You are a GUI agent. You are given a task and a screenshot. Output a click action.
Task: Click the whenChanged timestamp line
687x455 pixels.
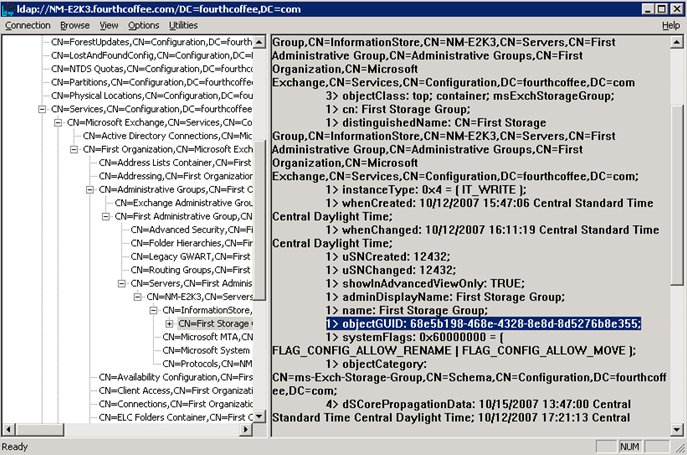pos(492,230)
